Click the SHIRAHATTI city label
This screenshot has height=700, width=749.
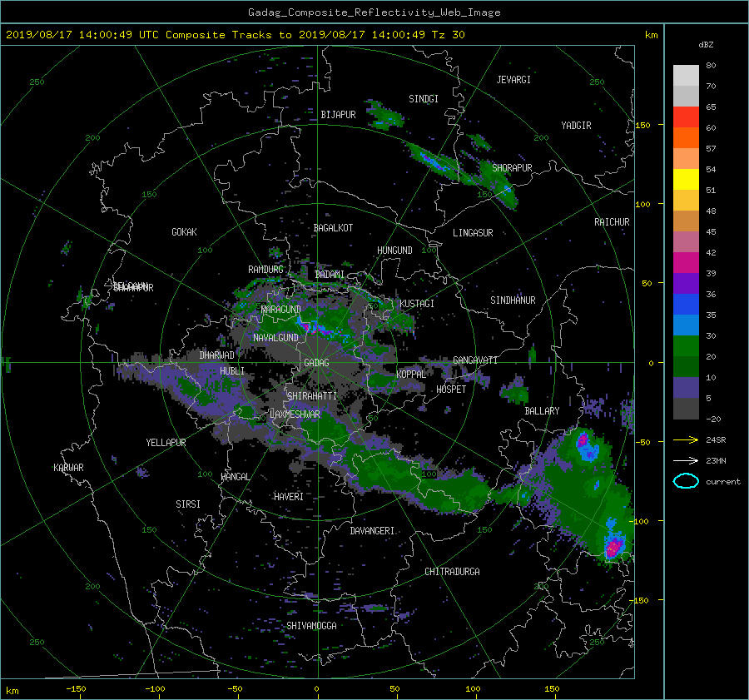312,396
